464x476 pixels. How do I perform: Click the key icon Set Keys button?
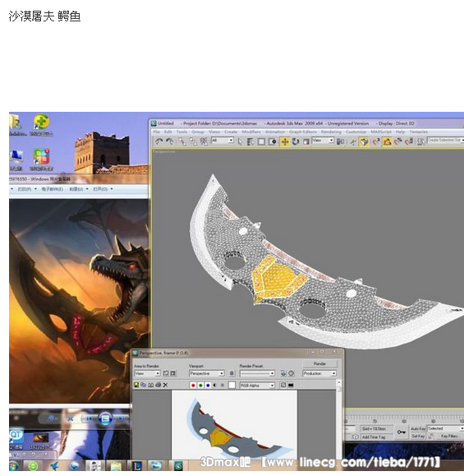coord(402,432)
